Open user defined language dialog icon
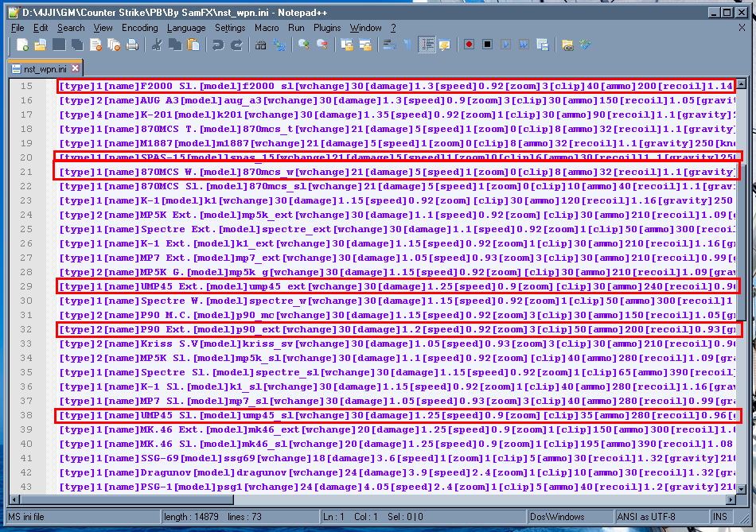Viewport: 756px width, 532px height. click(445, 45)
